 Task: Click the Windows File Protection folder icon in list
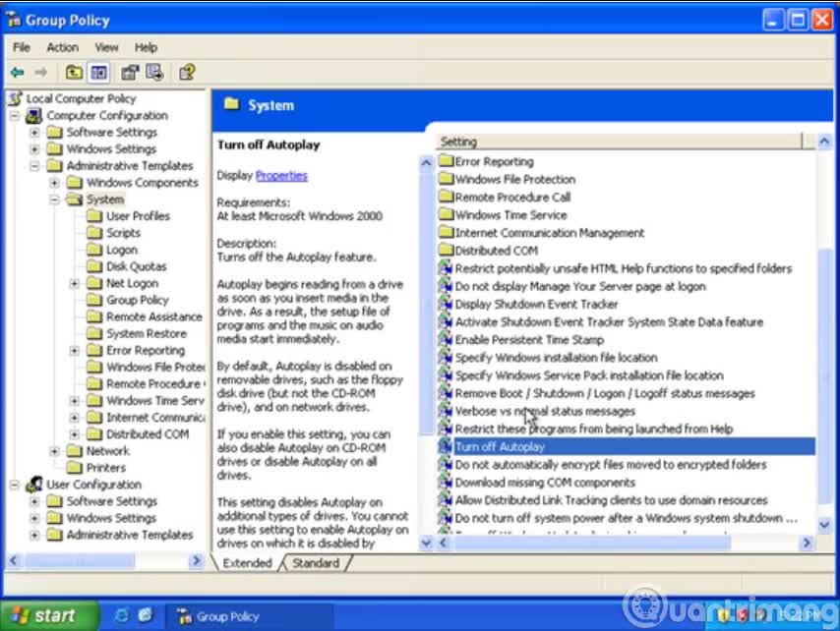click(x=446, y=179)
